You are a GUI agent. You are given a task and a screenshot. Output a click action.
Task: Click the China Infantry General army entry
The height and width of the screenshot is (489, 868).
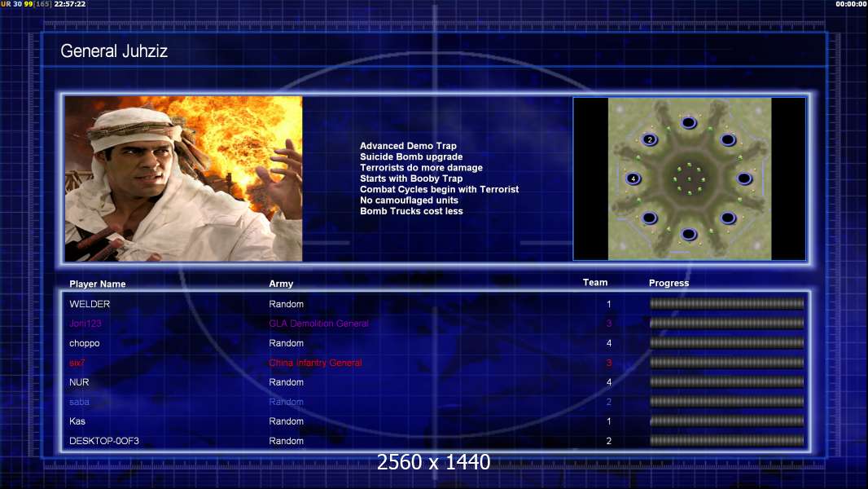[316, 363]
